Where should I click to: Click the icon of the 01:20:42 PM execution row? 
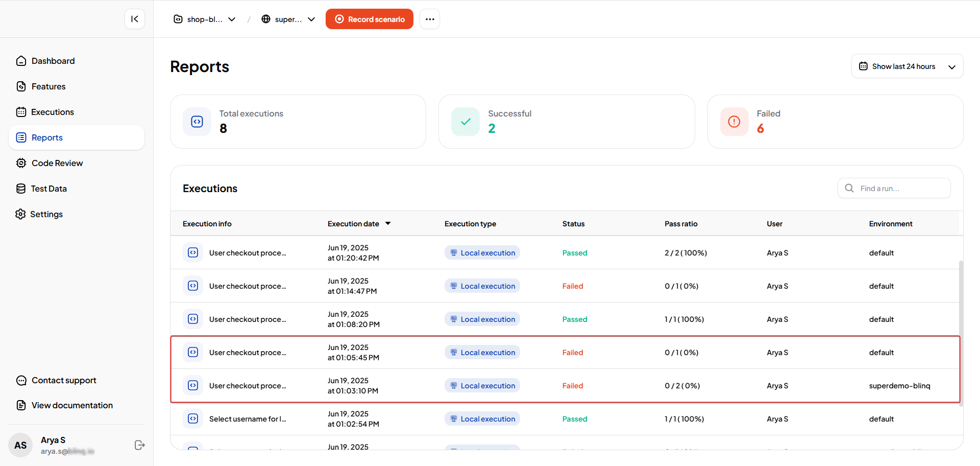[x=193, y=252]
